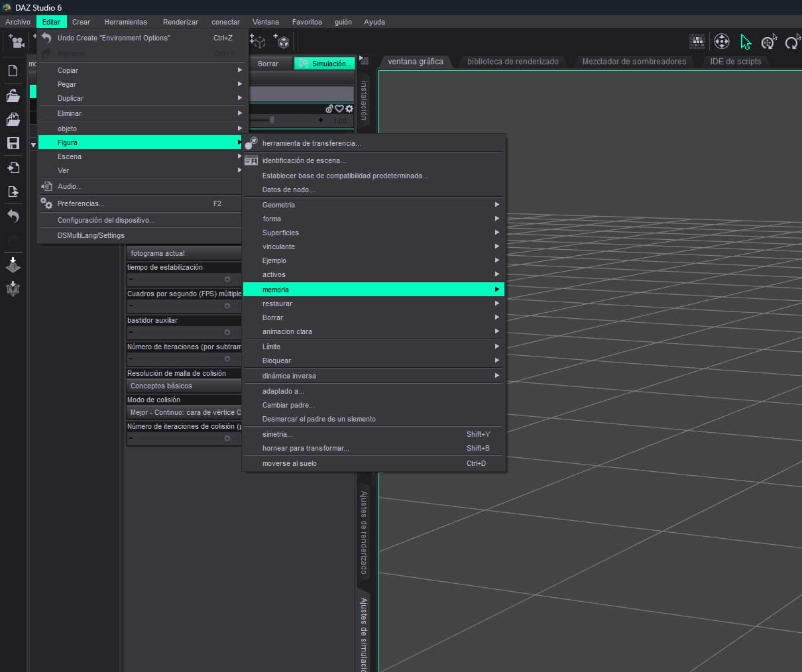
Task: Switch to biblioteca de renderizado tab
Action: [513, 62]
